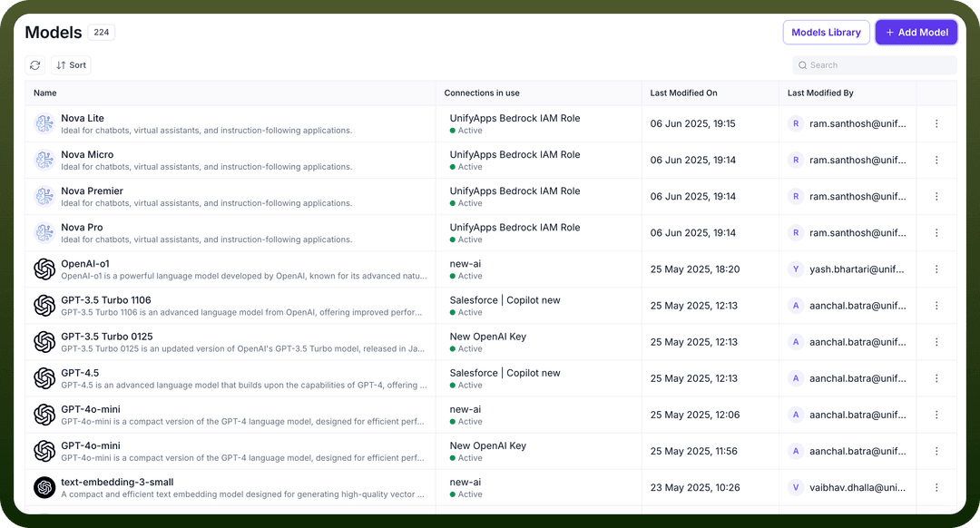Open the text-embedding-3-small model name
The height and width of the screenshot is (528, 980).
pos(117,482)
